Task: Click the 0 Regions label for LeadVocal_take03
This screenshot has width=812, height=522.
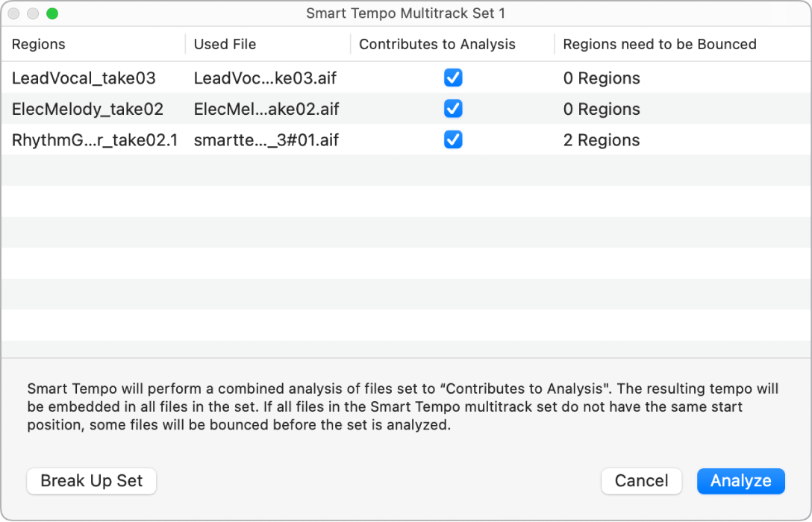Action: coord(602,78)
